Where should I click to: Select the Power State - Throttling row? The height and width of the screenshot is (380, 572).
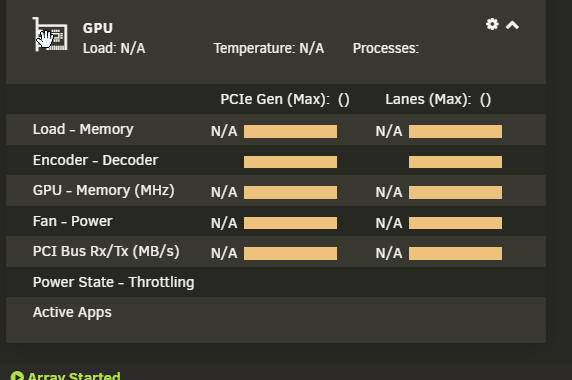276,282
